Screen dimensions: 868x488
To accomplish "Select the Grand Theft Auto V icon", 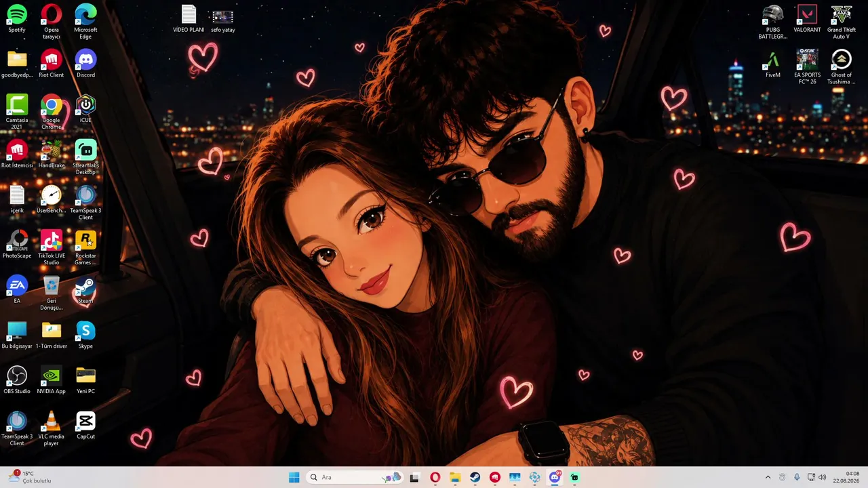I will (x=842, y=22).
